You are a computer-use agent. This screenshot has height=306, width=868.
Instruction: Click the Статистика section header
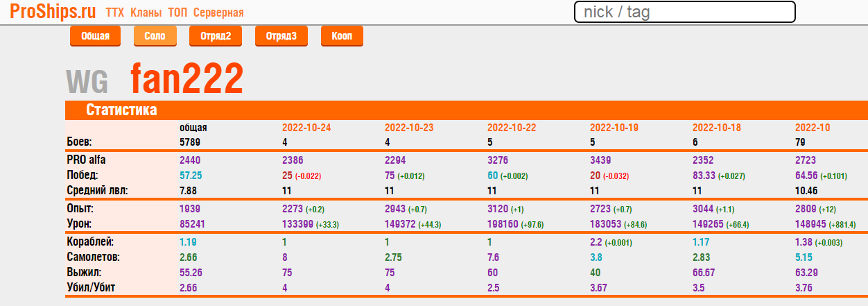[x=121, y=110]
